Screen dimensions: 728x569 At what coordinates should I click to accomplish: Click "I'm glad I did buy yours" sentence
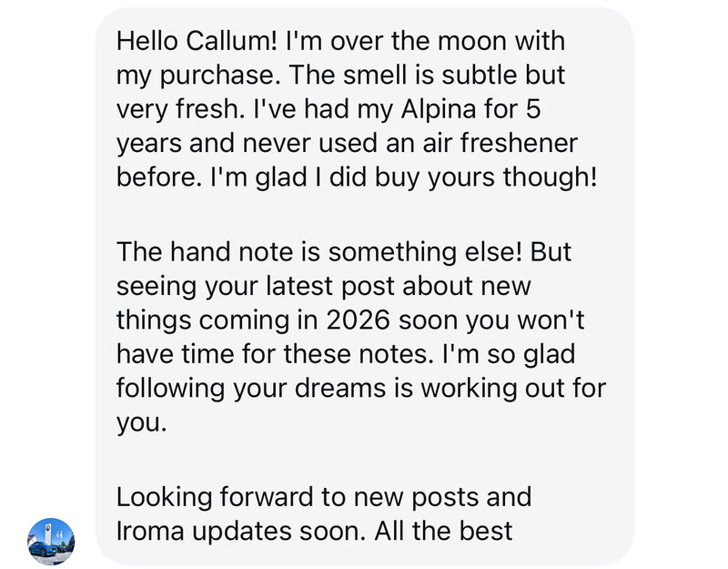(331, 176)
